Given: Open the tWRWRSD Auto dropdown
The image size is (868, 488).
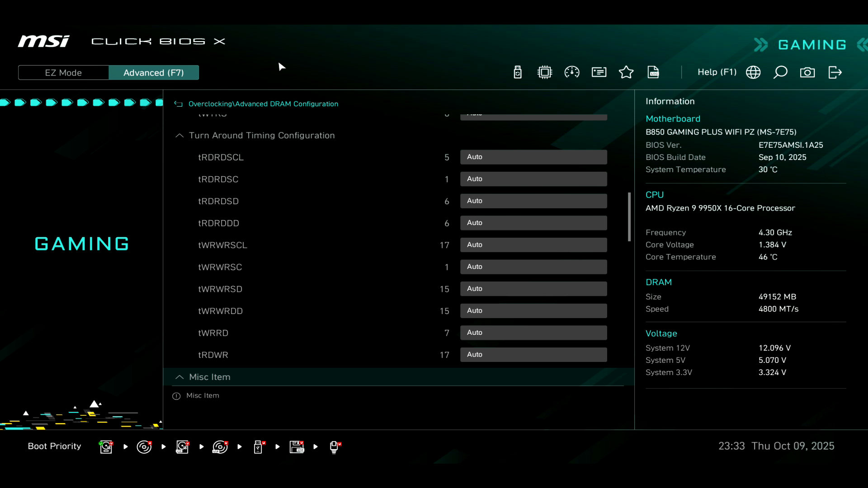Looking at the screenshot, I should click(x=533, y=289).
